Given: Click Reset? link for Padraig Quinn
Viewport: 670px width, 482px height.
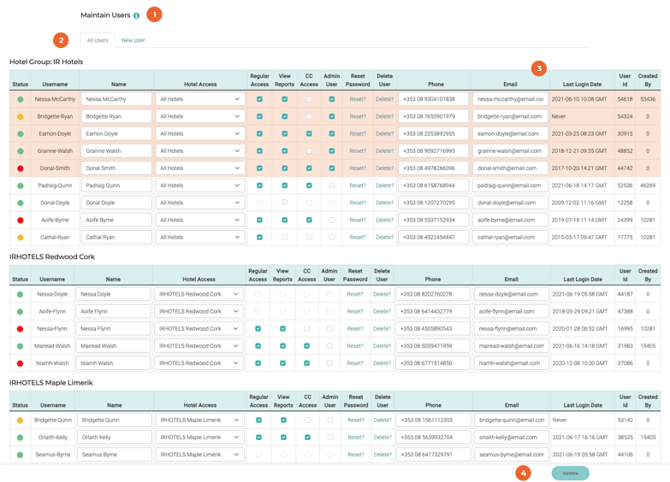Looking at the screenshot, I should tap(357, 186).
